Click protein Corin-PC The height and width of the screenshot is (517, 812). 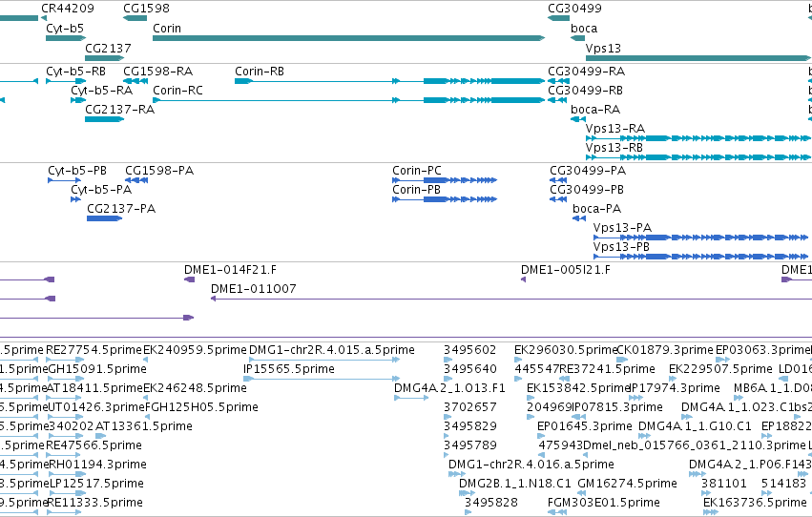coord(445,180)
